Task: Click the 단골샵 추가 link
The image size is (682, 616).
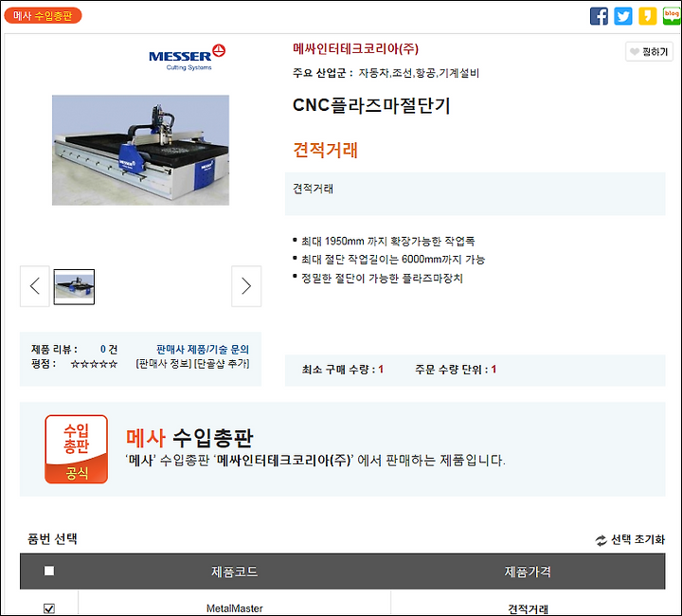Action: pyautogui.click(x=222, y=363)
